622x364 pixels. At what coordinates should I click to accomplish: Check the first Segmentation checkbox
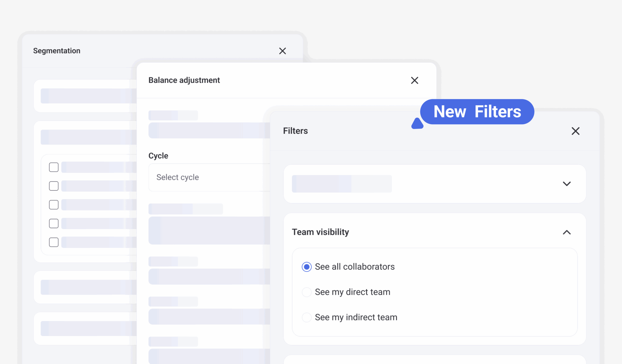[53, 167]
